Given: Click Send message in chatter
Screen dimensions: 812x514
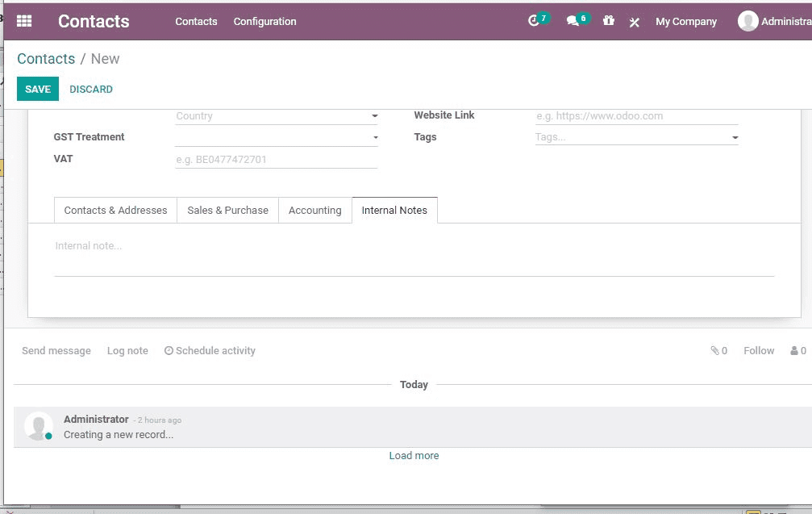Looking at the screenshot, I should [56, 351].
